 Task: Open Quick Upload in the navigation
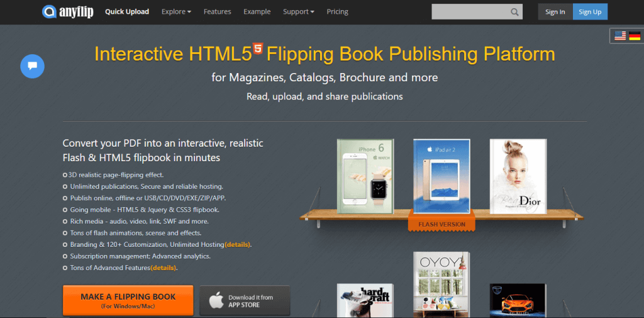click(127, 11)
